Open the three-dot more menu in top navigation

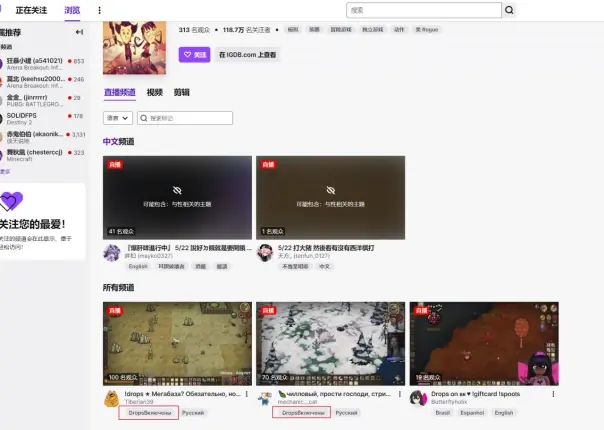pyautogui.click(x=99, y=10)
